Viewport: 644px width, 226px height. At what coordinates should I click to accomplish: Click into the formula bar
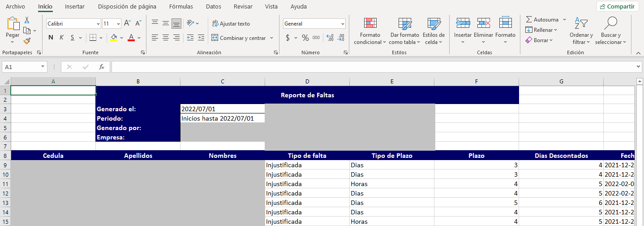[x=374, y=67]
